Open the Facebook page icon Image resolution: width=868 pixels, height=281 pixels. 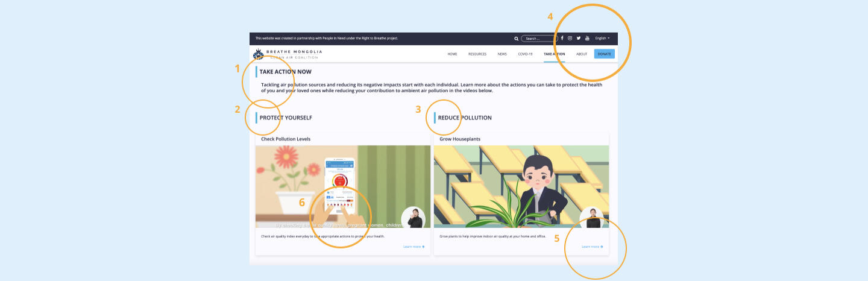pyautogui.click(x=562, y=38)
